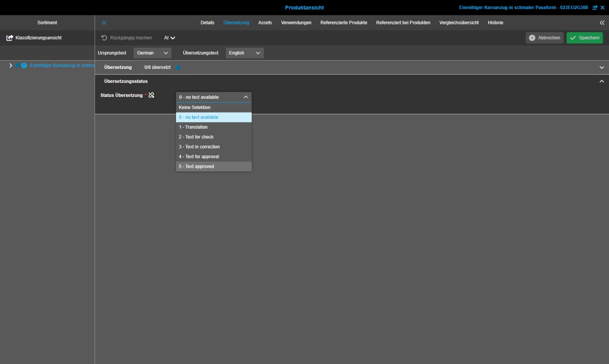Open the English Übersetzungstext dropdown

245,53
